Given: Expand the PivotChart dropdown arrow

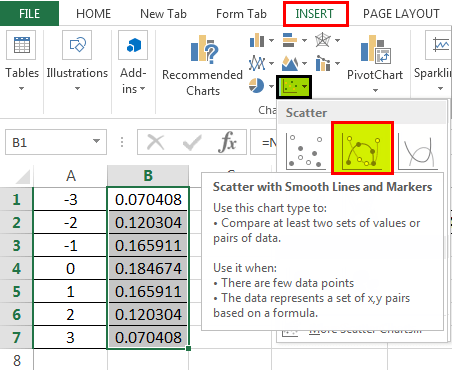Looking at the screenshot, I should tap(375, 90).
